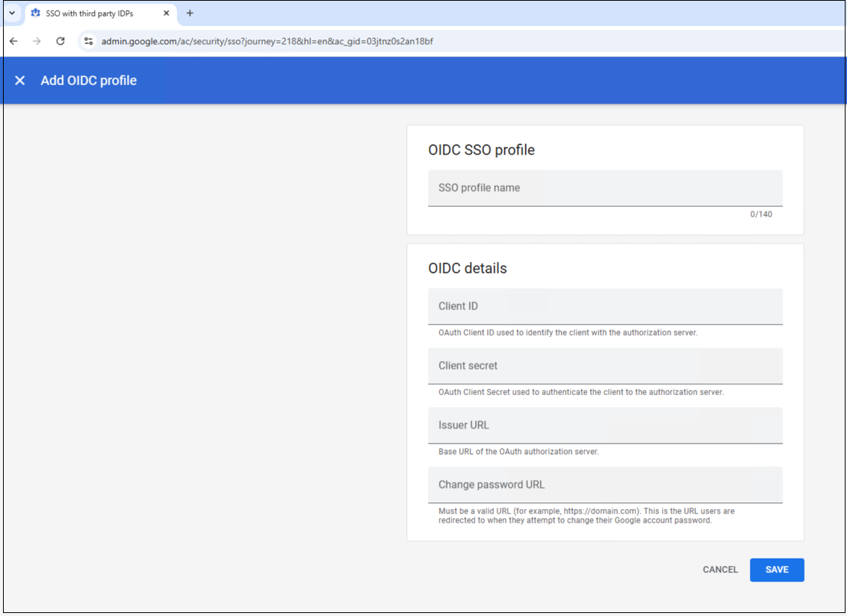The image size is (847, 616).
Task: Click the SSO profile name field
Action: pos(605,188)
